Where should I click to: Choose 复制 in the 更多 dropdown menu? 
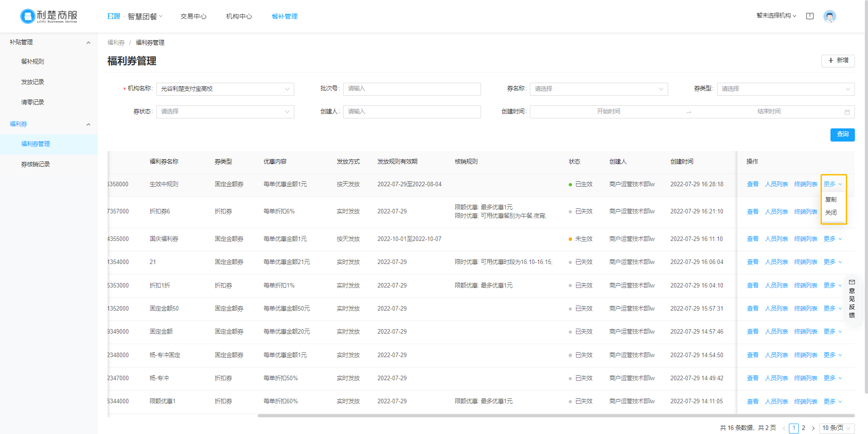830,199
